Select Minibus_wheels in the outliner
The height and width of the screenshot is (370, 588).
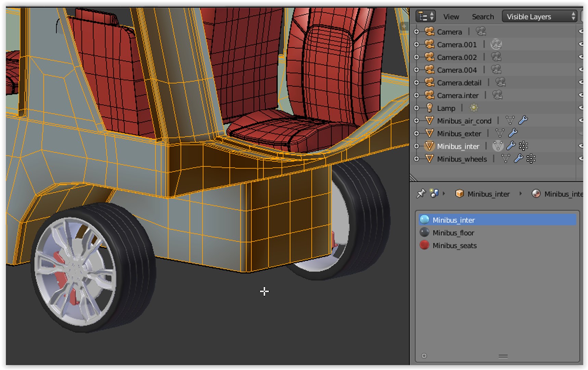tap(462, 159)
